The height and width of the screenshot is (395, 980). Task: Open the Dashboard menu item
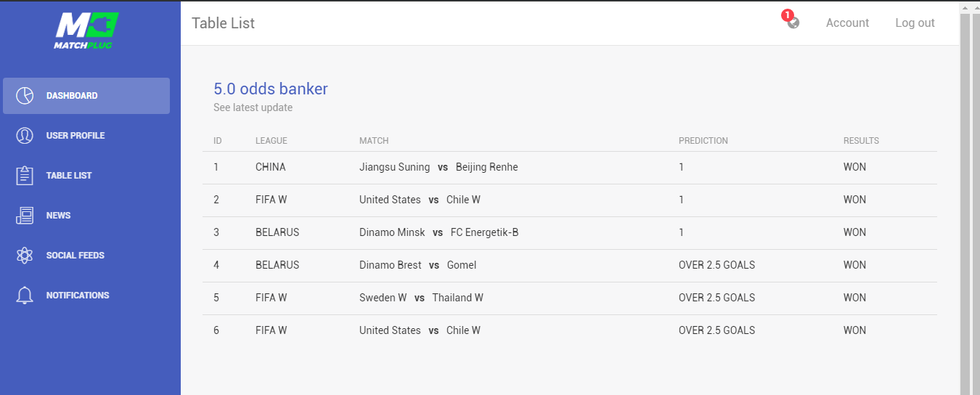coord(72,96)
